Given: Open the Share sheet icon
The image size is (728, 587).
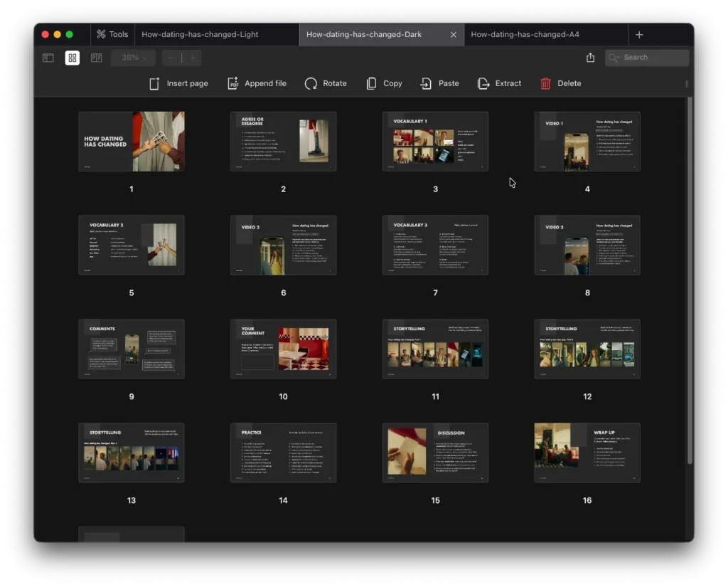Looking at the screenshot, I should (590, 57).
